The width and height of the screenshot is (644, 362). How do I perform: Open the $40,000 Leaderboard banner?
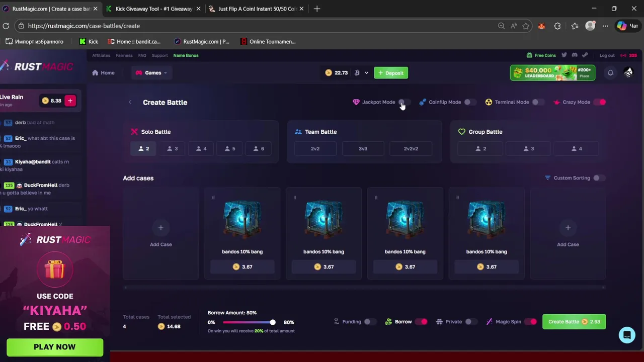(x=552, y=73)
